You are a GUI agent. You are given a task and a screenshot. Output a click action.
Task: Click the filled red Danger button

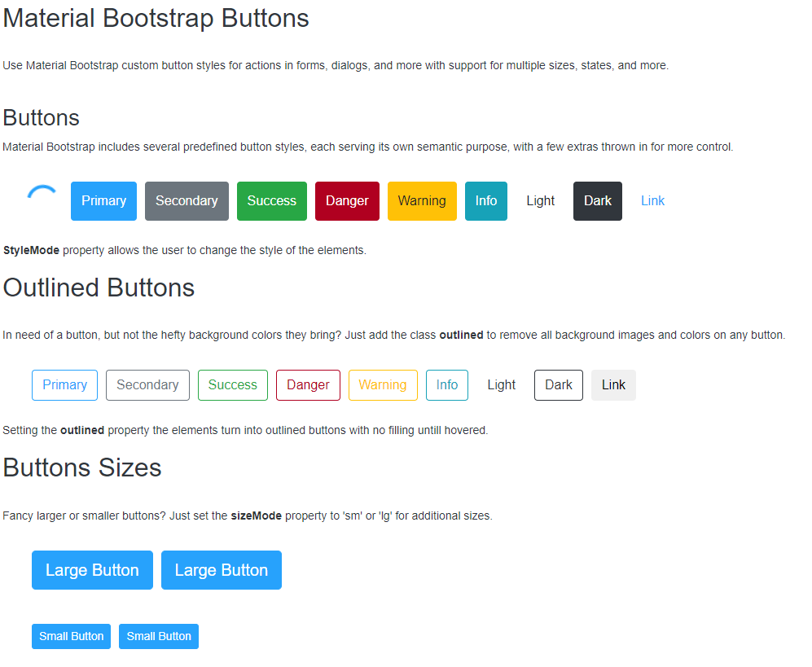click(347, 201)
